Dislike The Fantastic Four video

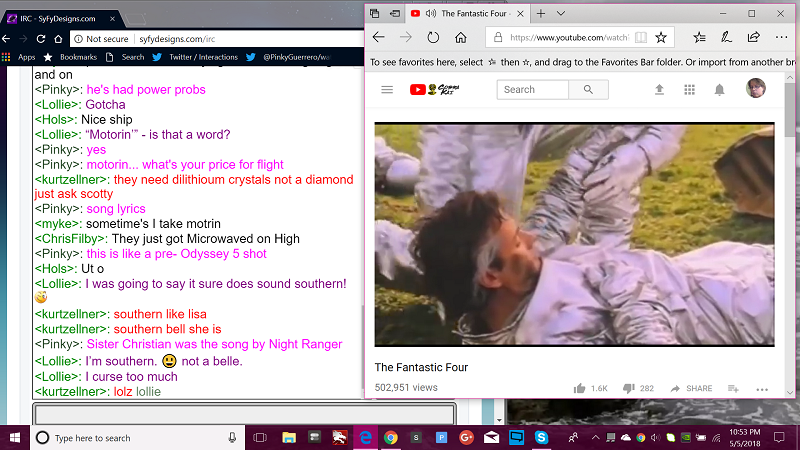638,388
